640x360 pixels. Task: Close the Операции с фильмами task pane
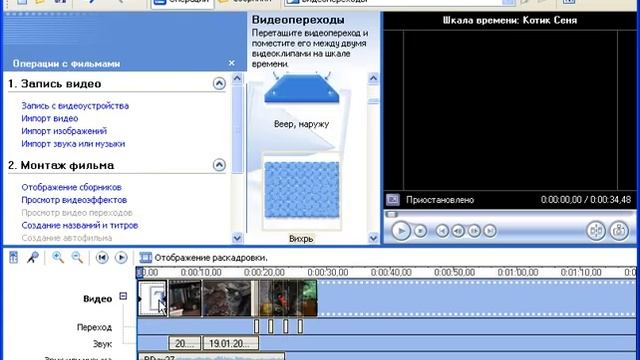231,63
